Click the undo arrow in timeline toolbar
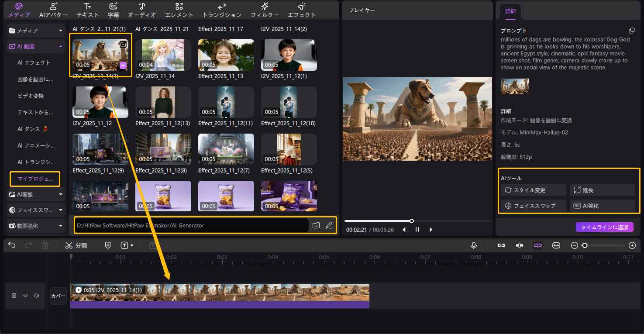 [x=12, y=245]
